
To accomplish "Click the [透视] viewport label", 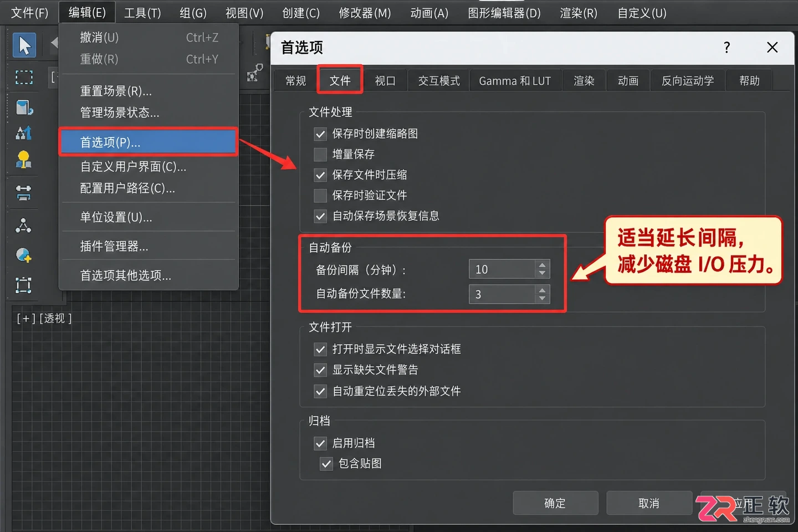I will point(55,319).
